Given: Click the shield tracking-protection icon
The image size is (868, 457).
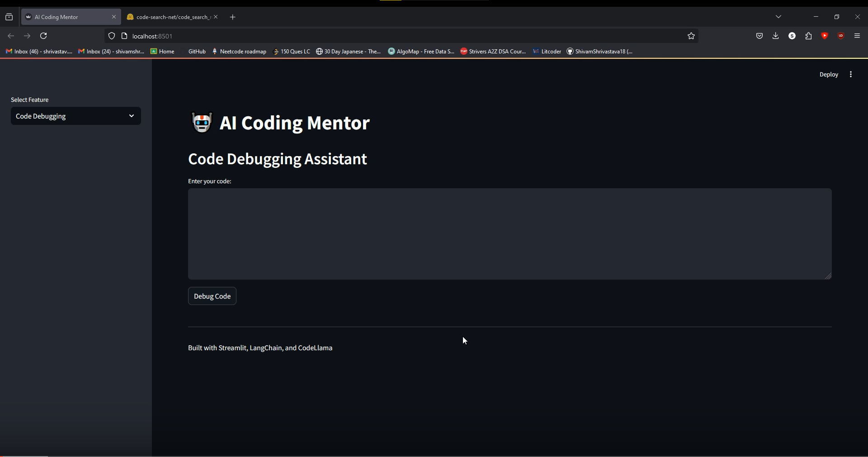Looking at the screenshot, I should (112, 36).
